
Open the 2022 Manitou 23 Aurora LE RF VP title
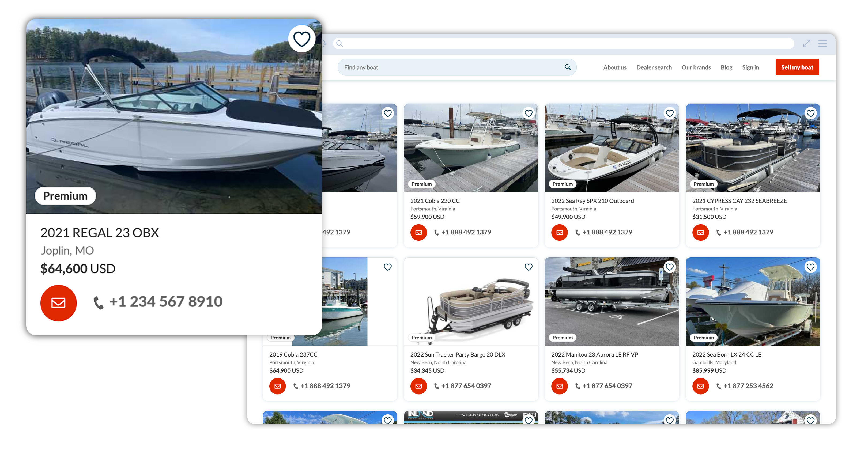coord(594,355)
